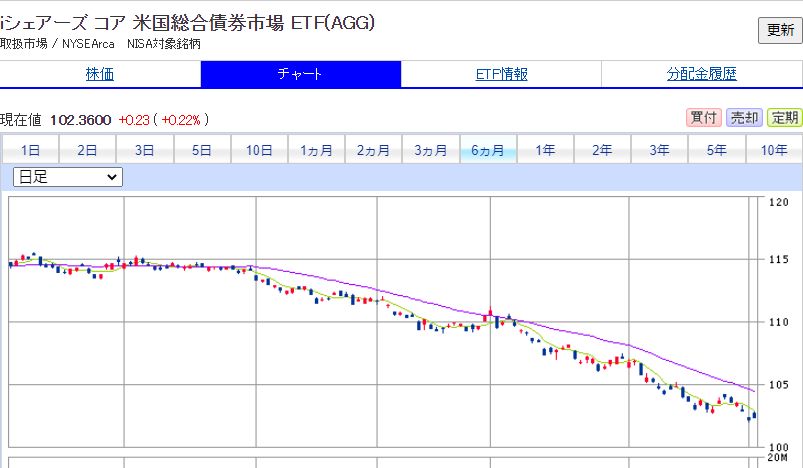
Task: Select the チャート tab
Action: [301, 74]
